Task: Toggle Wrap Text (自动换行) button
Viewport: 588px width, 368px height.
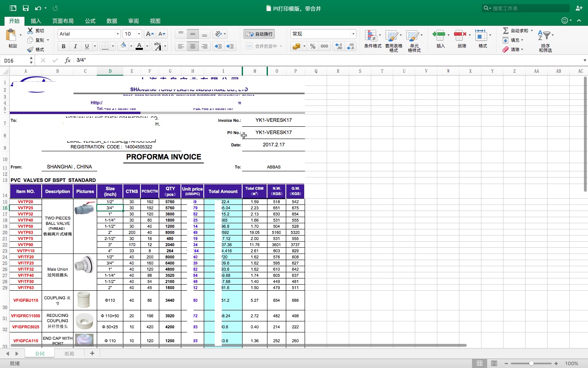Action: pyautogui.click(x=259, y=34)
